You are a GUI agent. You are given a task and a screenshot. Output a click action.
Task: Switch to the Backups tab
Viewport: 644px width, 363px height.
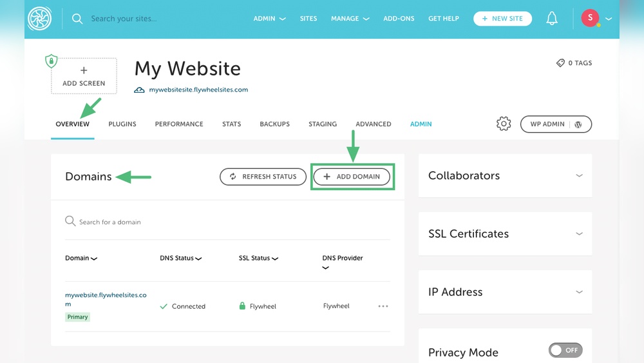pyautogui.click(x=275, y=124)
